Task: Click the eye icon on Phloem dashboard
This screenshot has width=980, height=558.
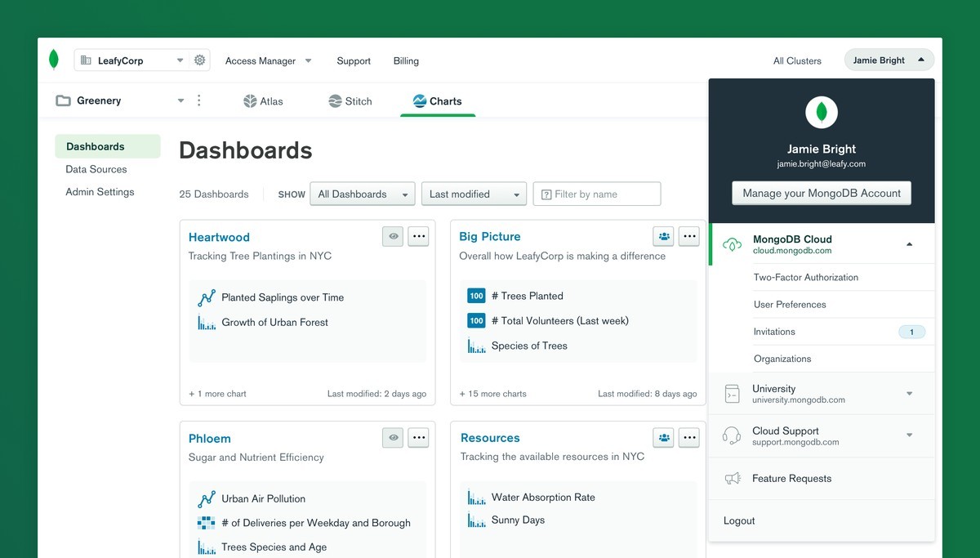Action: point(393,437)
